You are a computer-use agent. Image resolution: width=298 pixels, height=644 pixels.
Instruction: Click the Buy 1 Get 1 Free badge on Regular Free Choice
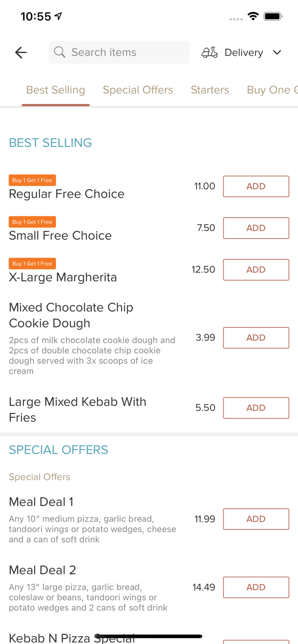pyautogui.click(x=32, y=180)
